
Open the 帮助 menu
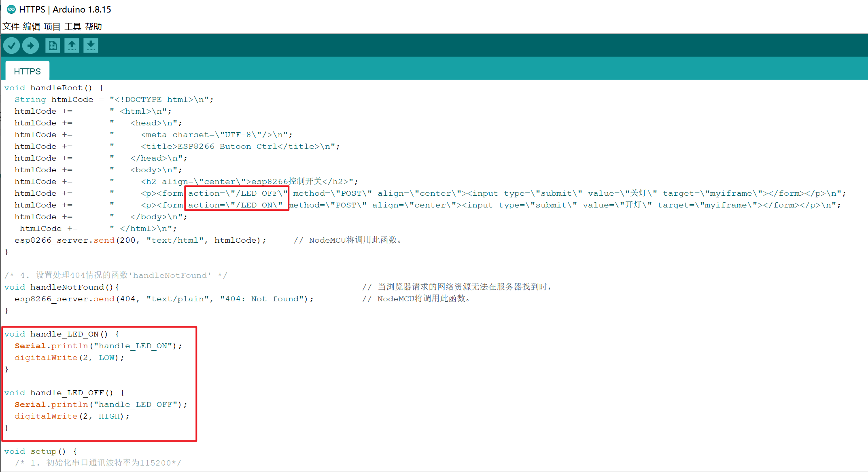tap(93, 27)
